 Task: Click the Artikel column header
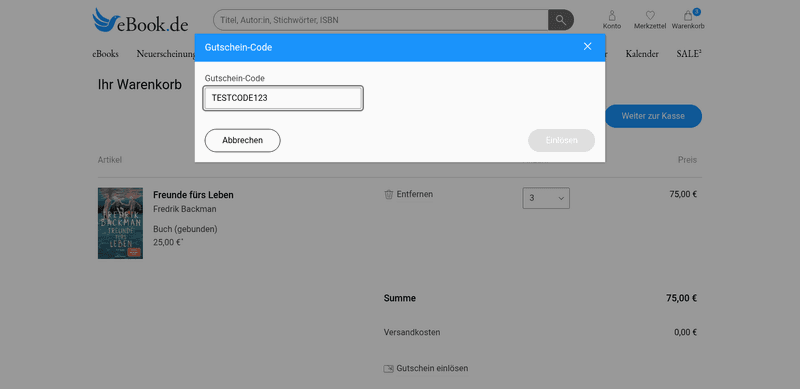(110, 160)
